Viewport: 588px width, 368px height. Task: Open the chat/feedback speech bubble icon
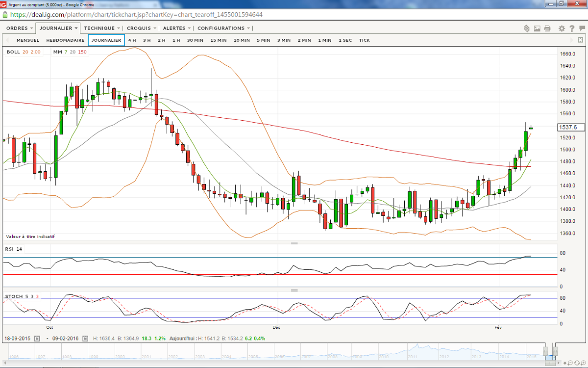tap(582, 28)
